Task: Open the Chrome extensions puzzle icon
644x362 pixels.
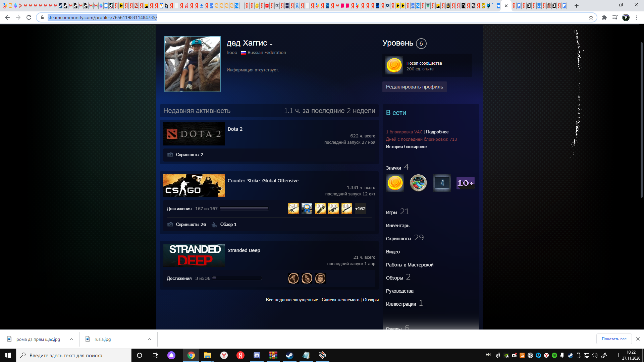Action: 604,17
